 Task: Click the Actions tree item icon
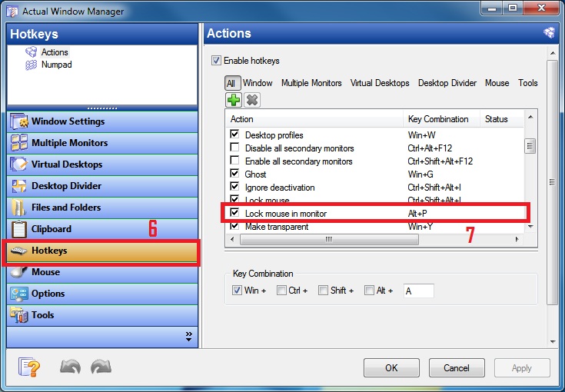coord(32,52)
